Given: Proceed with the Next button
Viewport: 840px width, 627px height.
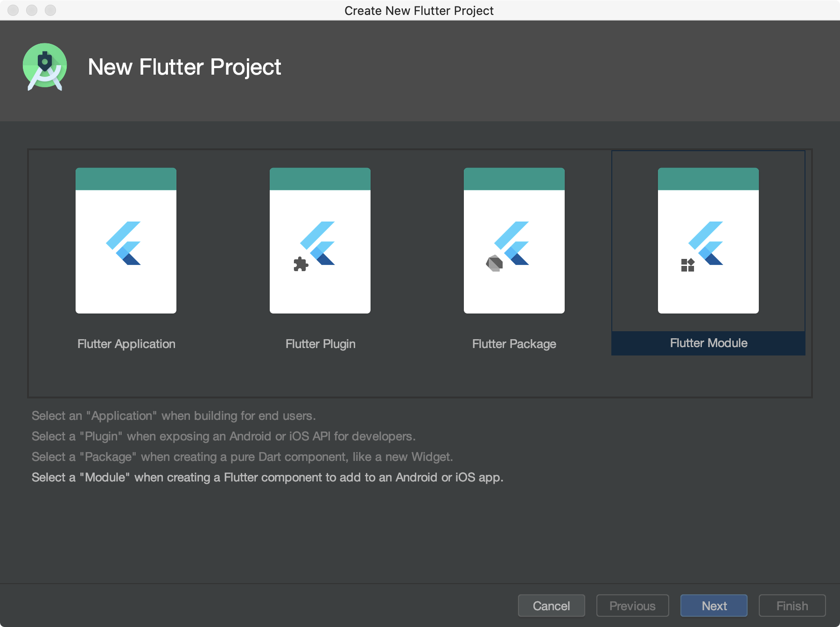Looking at the screenshot, I should click(714, 606).
